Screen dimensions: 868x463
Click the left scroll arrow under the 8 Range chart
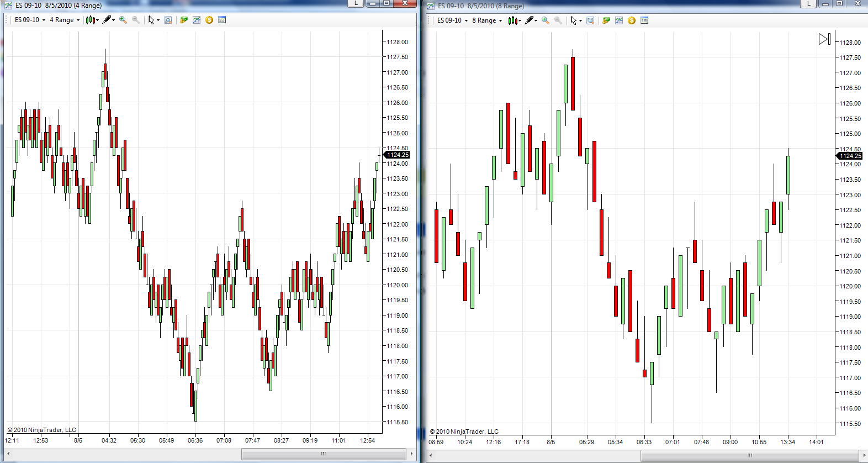(431, 455)
